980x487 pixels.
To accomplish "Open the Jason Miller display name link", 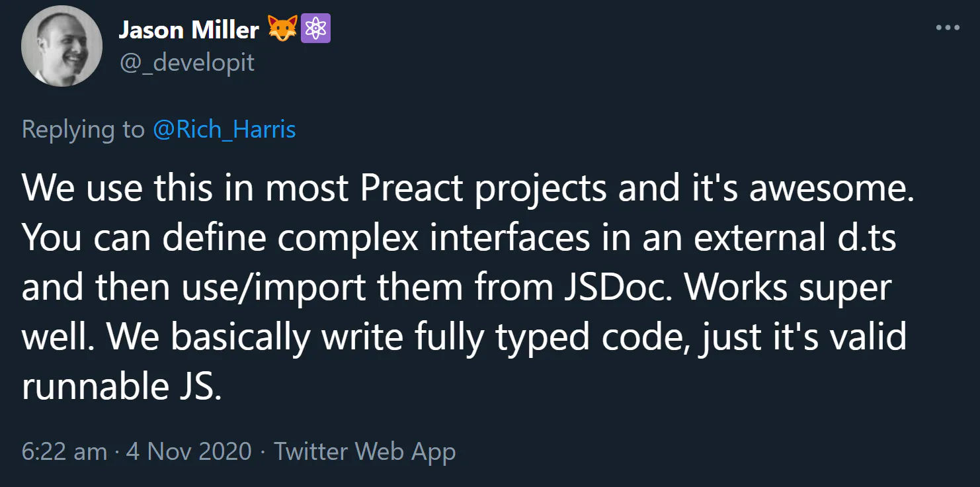I will (189, 30).
